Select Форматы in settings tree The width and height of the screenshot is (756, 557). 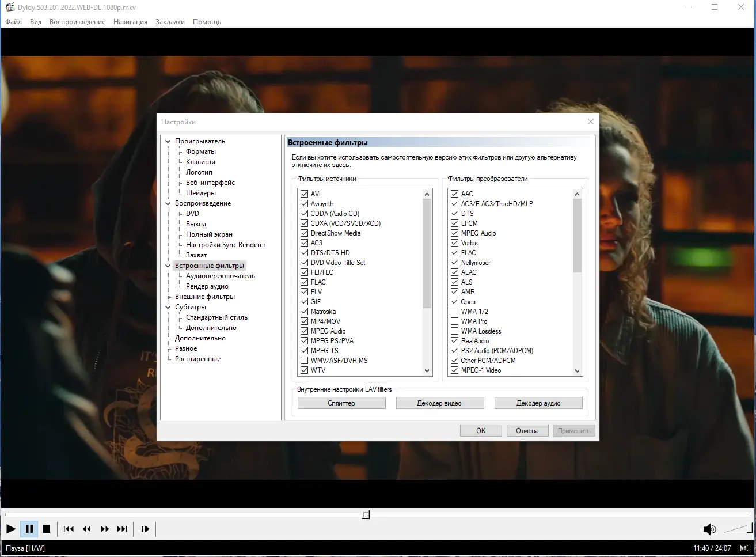(201, 151)
